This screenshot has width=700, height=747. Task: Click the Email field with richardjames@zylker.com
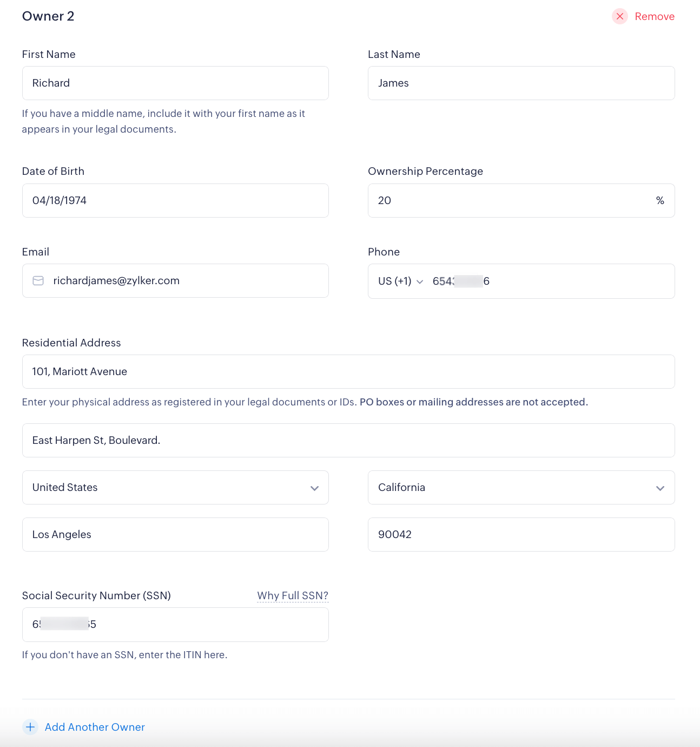[184, 280]
